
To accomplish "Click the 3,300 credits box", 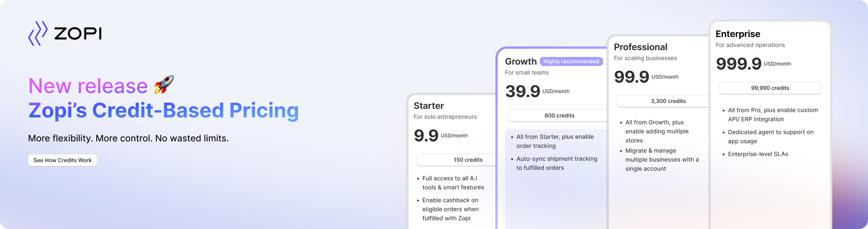I will tap(662, 101).
